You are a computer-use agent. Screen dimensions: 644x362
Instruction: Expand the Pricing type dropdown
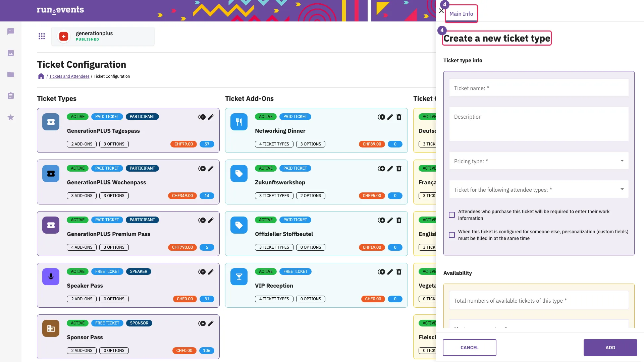coord(539,161)
